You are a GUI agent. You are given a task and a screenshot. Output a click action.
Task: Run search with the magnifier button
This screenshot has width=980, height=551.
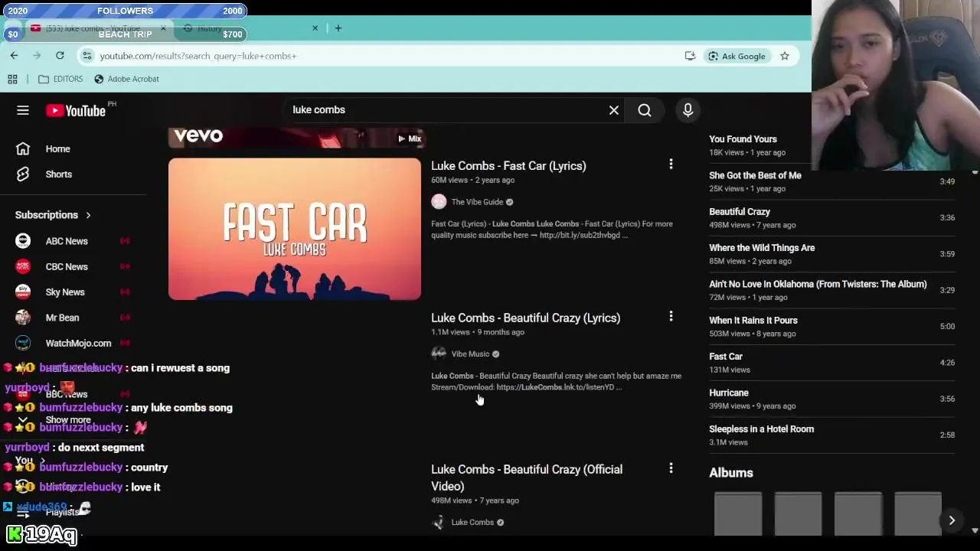(645, 110)
